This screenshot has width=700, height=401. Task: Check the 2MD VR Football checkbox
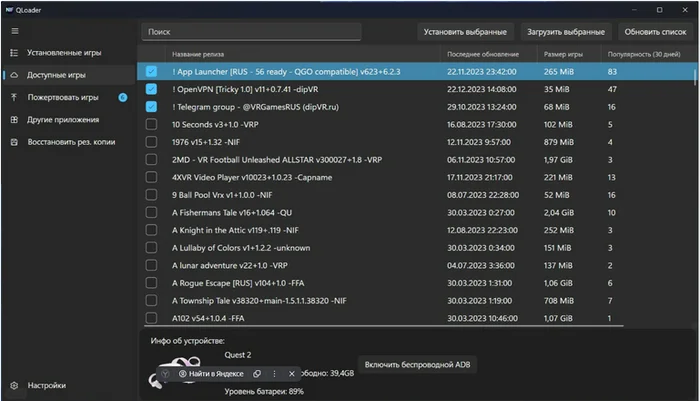[151, 159]
